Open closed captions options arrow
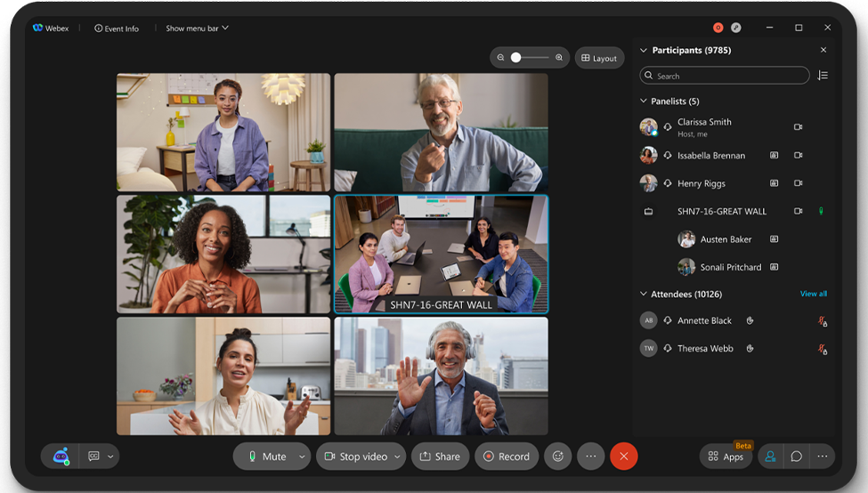Image resolution: width=868 pixels, height=493 pixels. pyautogui.click(x=110, y=457)
